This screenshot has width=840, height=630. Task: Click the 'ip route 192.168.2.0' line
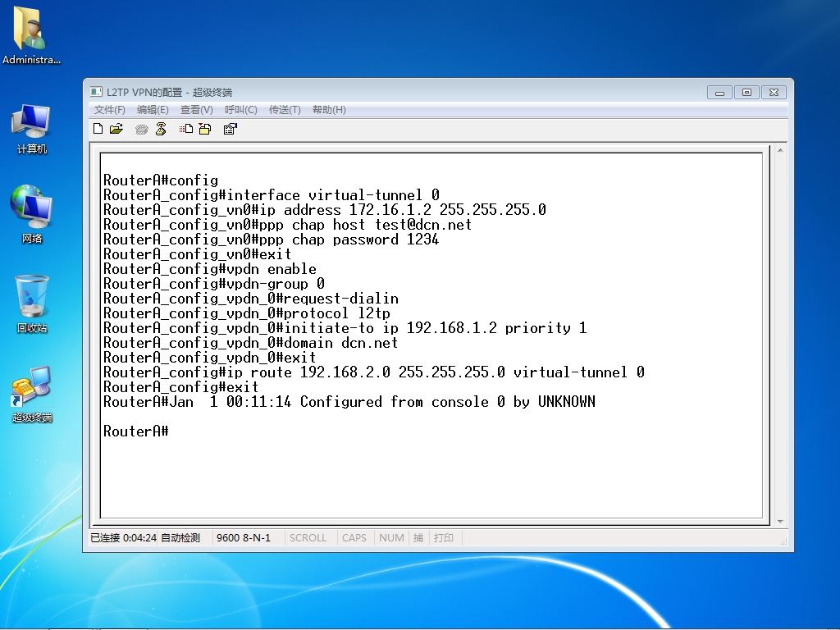tap(374, 372)
